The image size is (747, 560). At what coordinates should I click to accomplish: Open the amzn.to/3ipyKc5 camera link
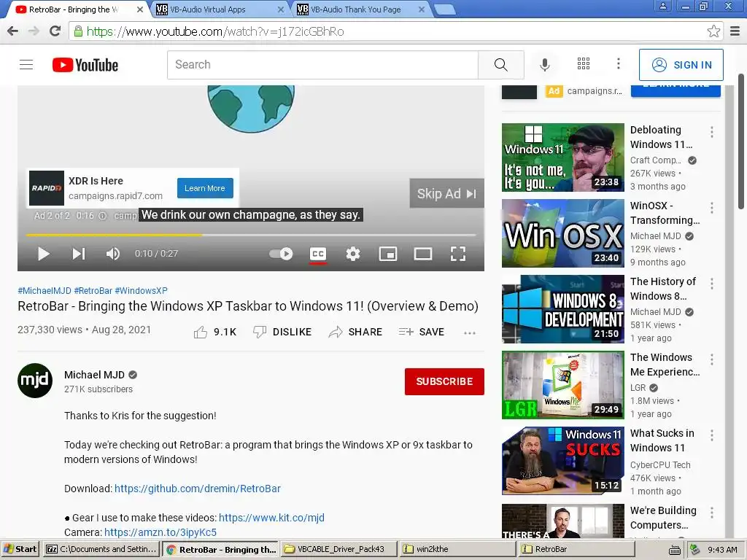pos(160,532)
